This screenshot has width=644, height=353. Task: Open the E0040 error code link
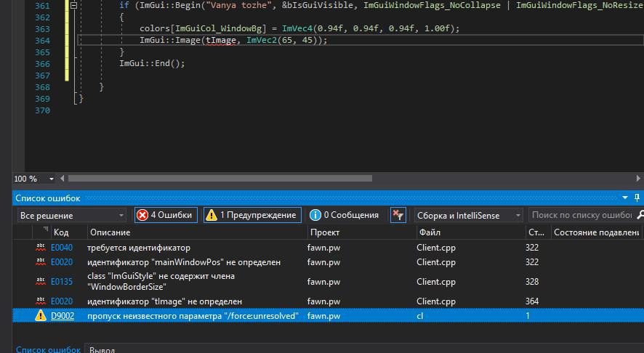pyautogui.click(x=62, y=248)
